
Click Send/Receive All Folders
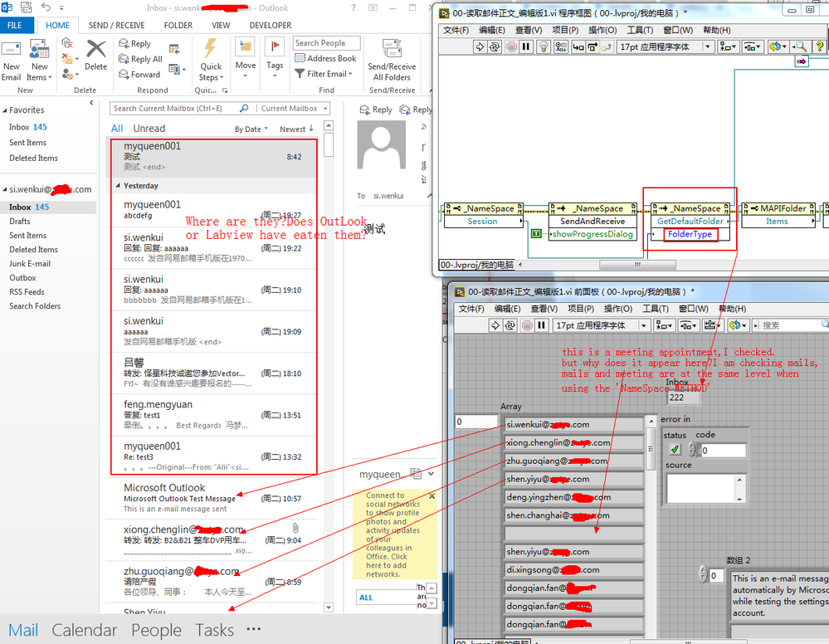click(x=392, y=61)
